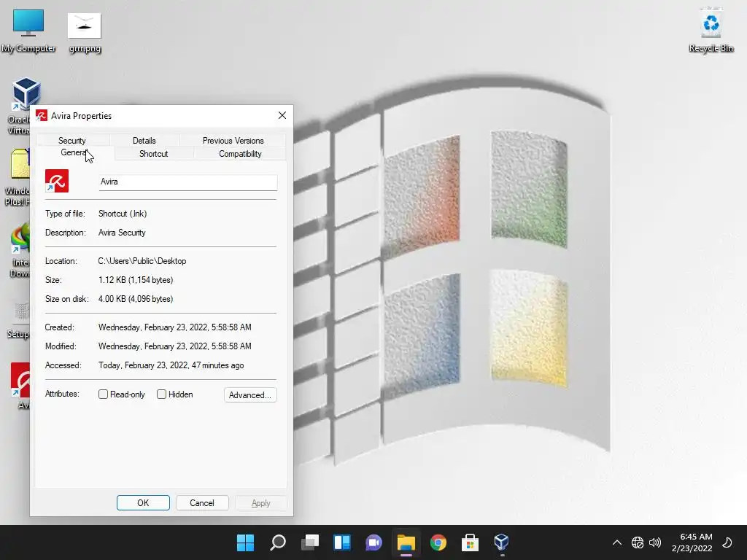Click location text C:\Users\Public\Desktop
The width and height of the screenshot is (747, 560).
click(x=142, y=261)
